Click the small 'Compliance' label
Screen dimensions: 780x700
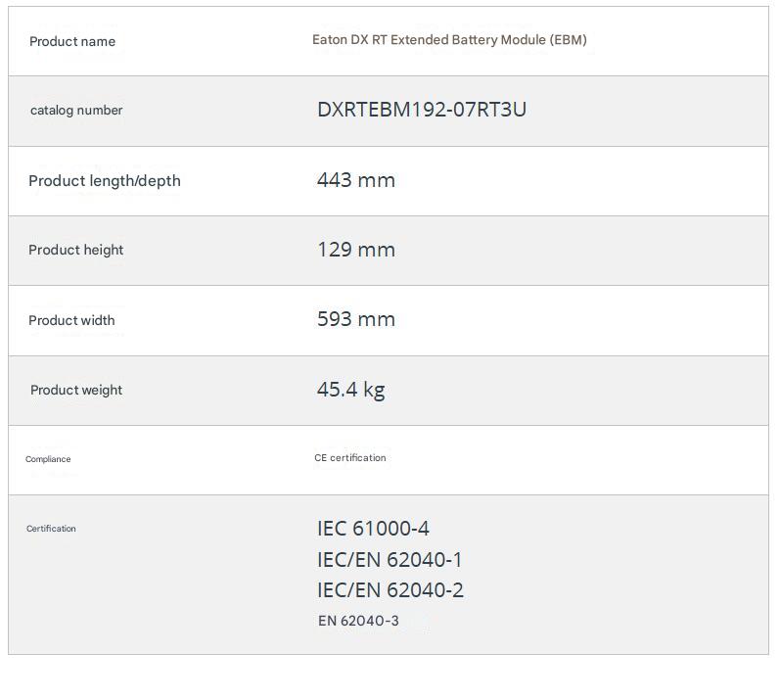48,459
